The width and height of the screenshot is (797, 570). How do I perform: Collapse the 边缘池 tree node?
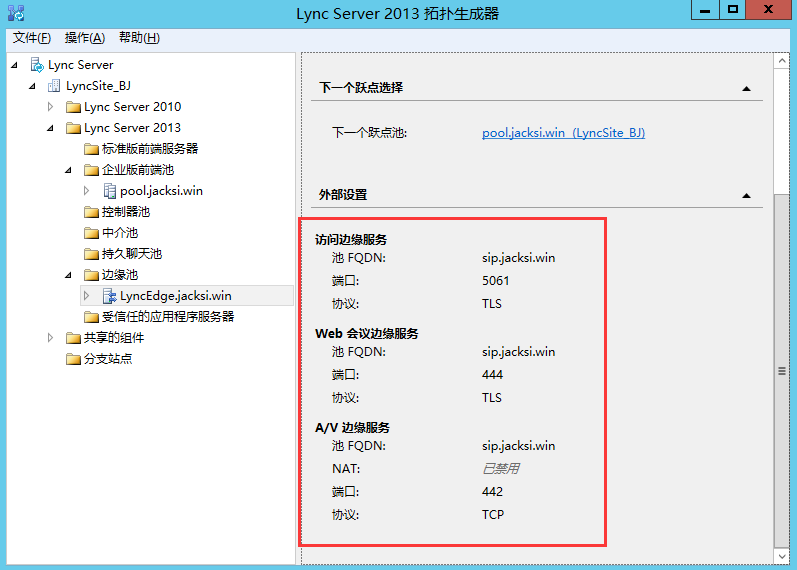69,275
